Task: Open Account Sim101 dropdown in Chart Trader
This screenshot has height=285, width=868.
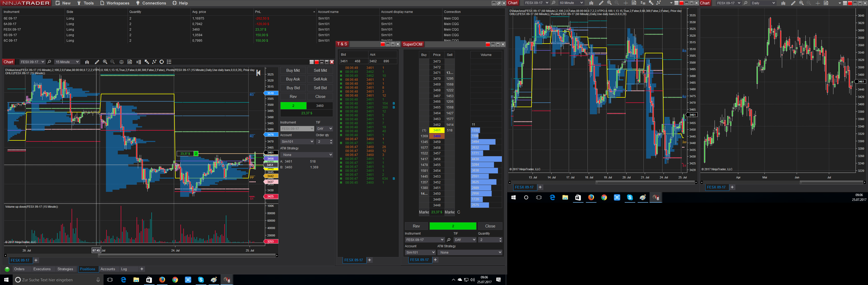Action: 297,142
